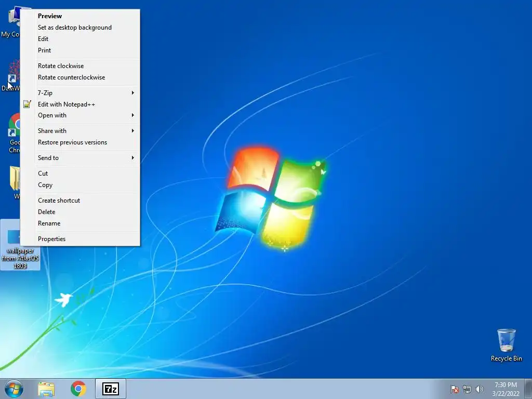The width and height of the screenshot is (532, 399).
Task: Expand the 7-Zip submenu
Action: click(x=80, y=92)
